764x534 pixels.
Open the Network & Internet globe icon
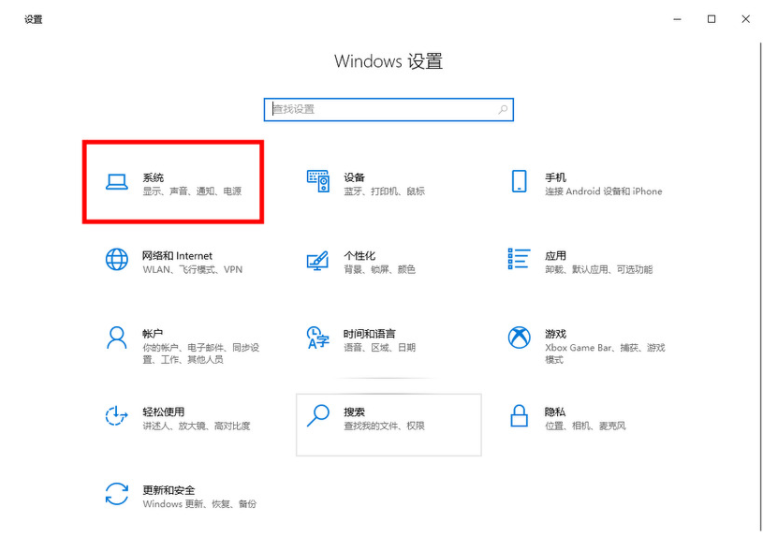pos(117,260)
